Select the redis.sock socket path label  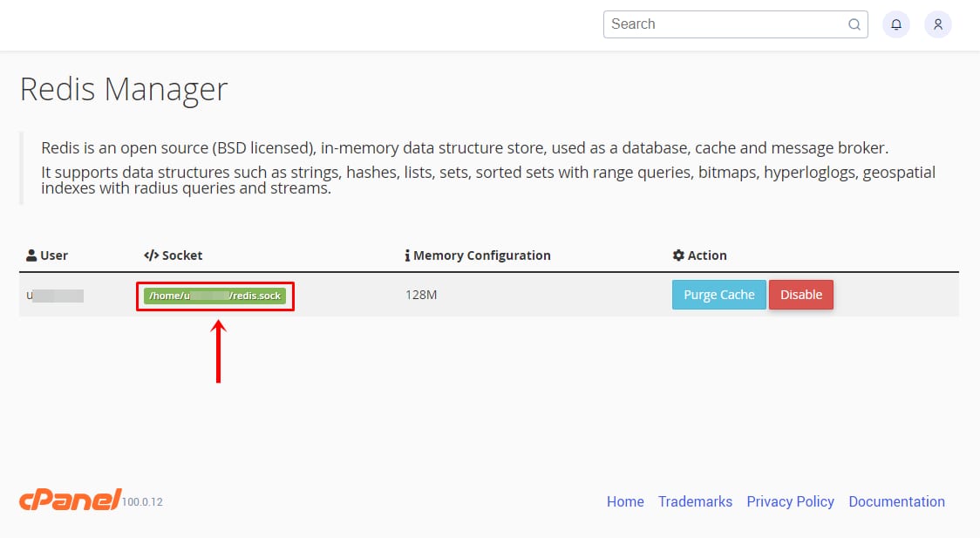(x=215, y=296)
